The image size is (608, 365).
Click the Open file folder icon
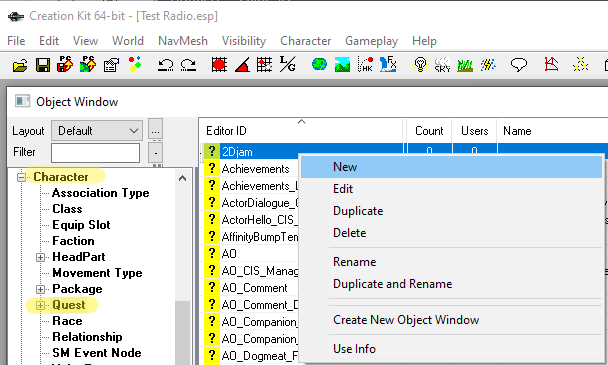tap(20, 65)
